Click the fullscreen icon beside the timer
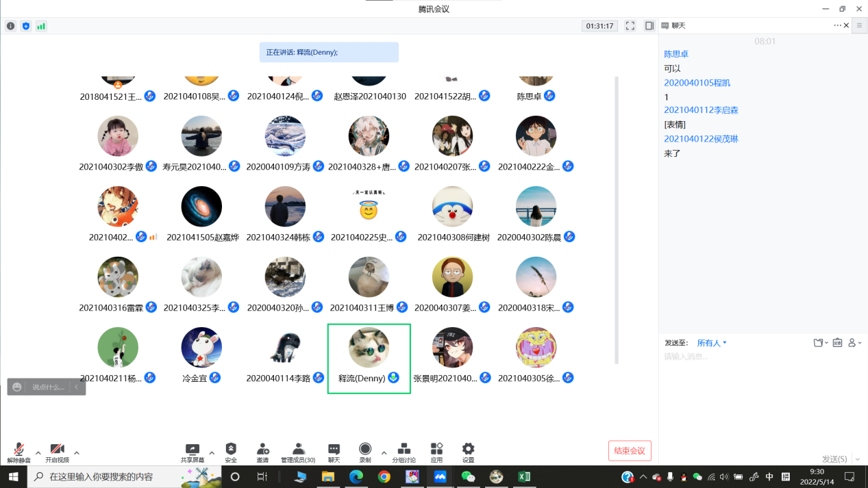This screenshot has width=868, height=488. click(x=630, y=26)
